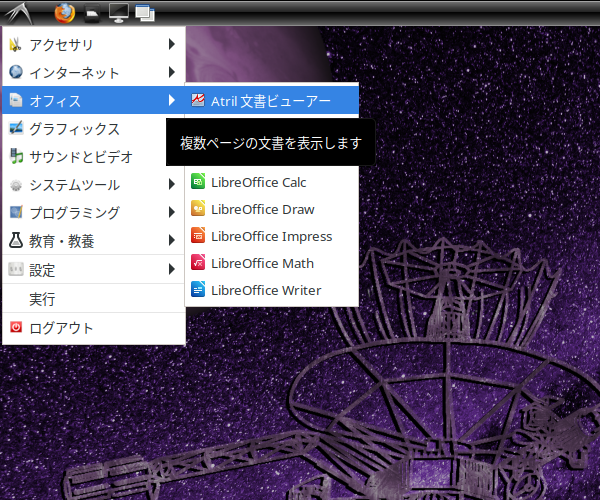Launch LibreOffice Calc
Screen dimensions: 600x500
coord(272,182)
